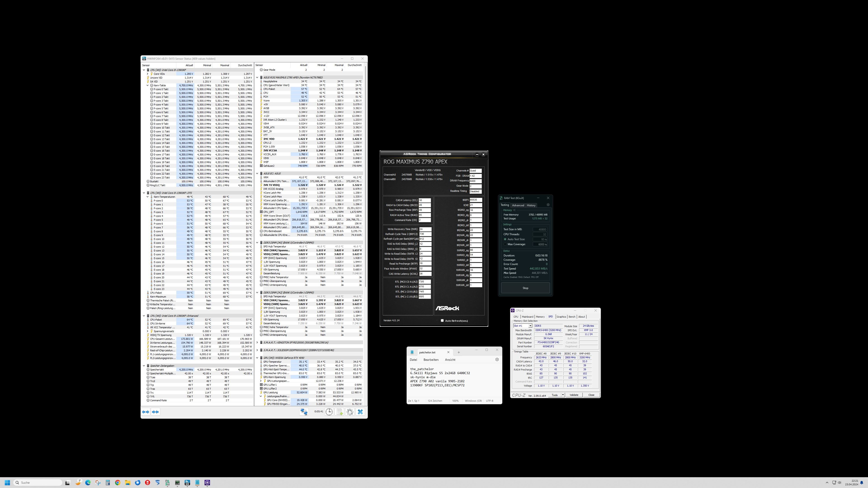Collapse Kern-Temperaturen tree node

pyautogui.click(x=148, y=197)
